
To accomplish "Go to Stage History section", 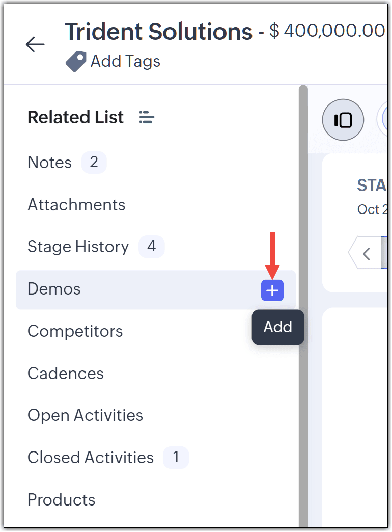I will tap(78, 247).
